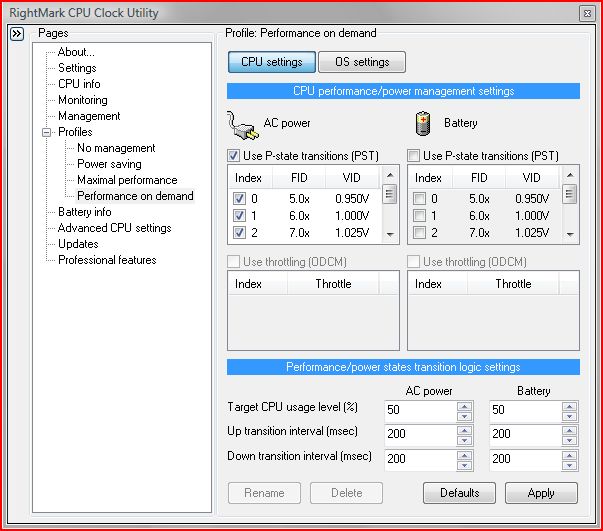Click the AC power Down transition interval field
603x531 pixels.
point(421,459)
